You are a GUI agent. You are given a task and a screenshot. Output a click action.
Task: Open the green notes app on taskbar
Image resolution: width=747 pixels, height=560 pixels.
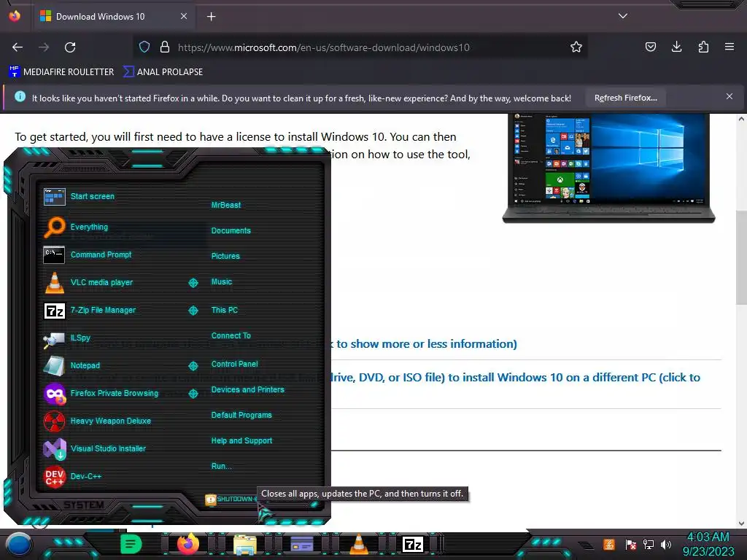click(x=131, y=544)
